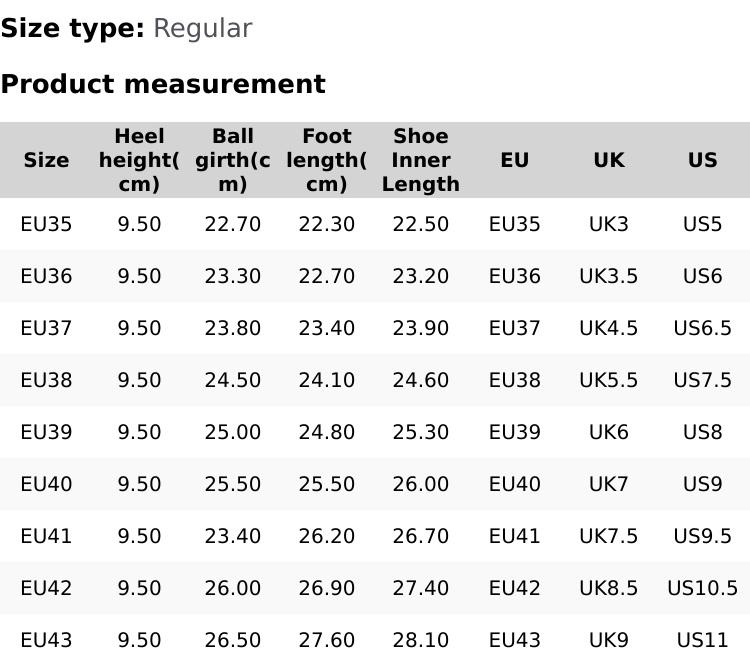
Task: Select the "US" column header
Action: (x=702, y=160)
